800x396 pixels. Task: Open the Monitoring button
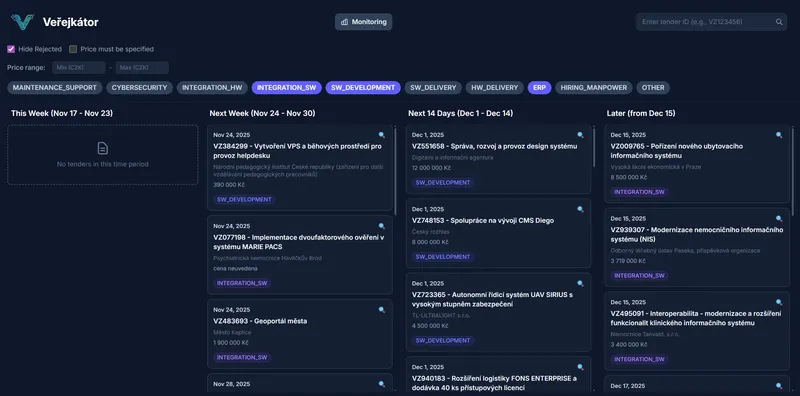pos(364,22)
